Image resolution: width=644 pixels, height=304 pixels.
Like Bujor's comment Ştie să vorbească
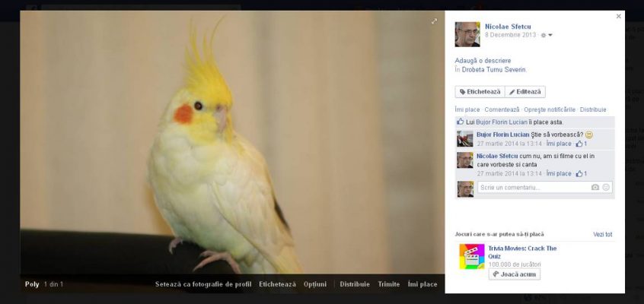(x=559, y=144)
